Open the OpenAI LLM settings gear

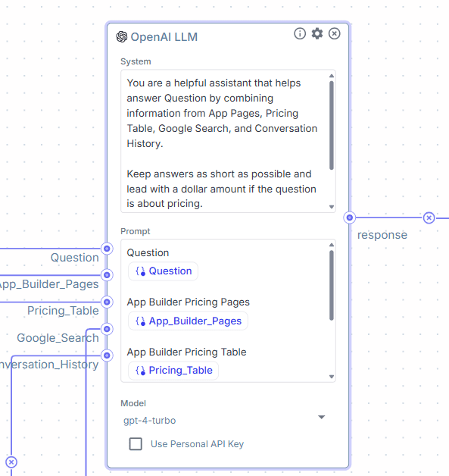[317, 33]
